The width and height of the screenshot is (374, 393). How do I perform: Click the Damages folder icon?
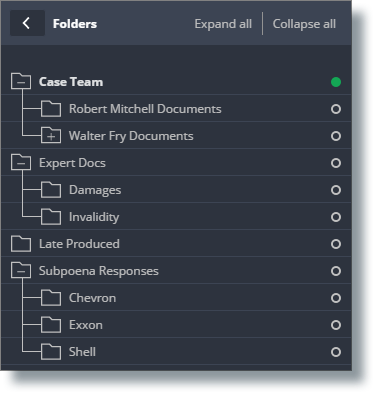[x=51, y=189]
